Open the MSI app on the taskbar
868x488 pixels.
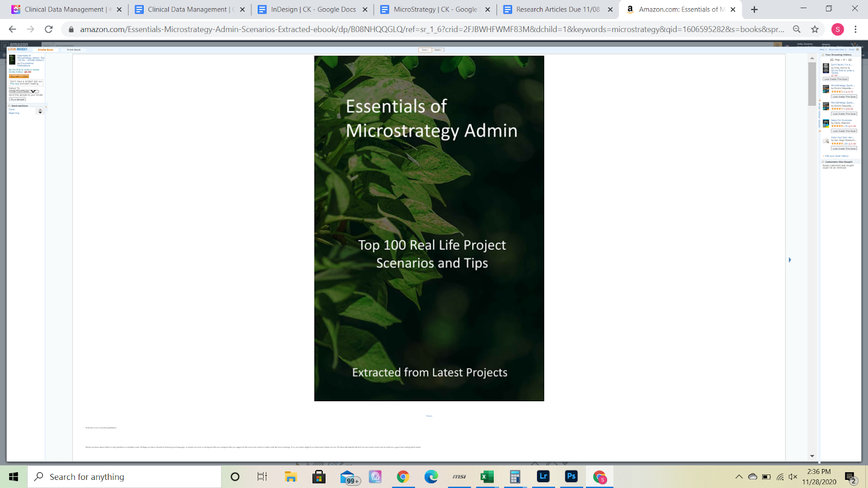(459, 477)
